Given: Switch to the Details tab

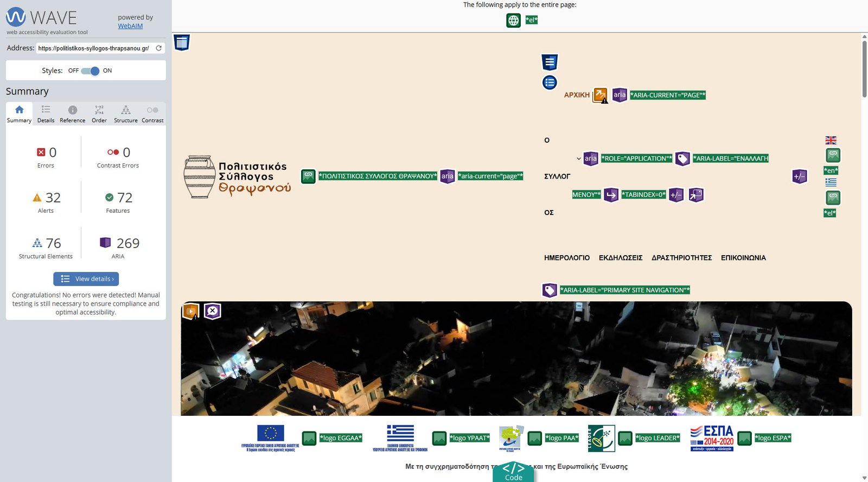Looking at the screenshot, I should click(46, 114).
